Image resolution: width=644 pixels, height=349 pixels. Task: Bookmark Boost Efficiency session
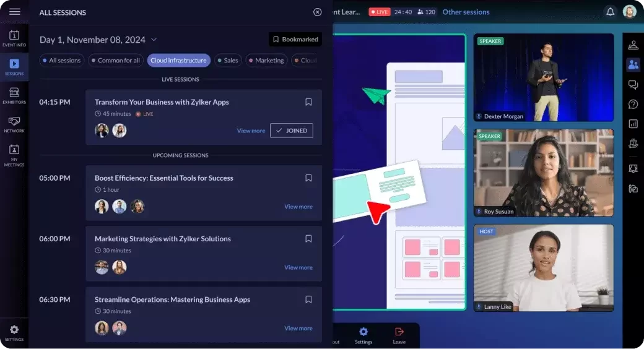(x=308, y=178)
